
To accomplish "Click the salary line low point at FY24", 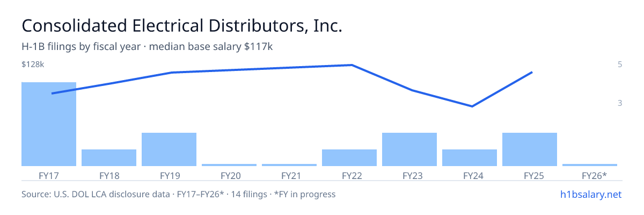I will tap(472, 106).
